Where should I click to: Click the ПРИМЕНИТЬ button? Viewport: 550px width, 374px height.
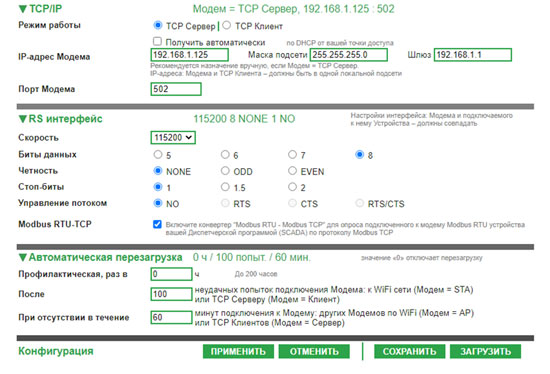(238, 352)
